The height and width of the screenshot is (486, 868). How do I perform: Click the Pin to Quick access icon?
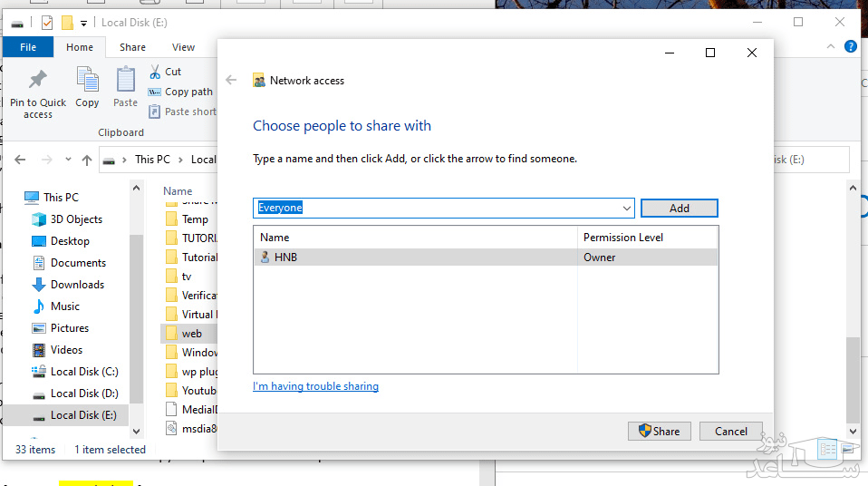pyautogui.click(x=37, y=82)
